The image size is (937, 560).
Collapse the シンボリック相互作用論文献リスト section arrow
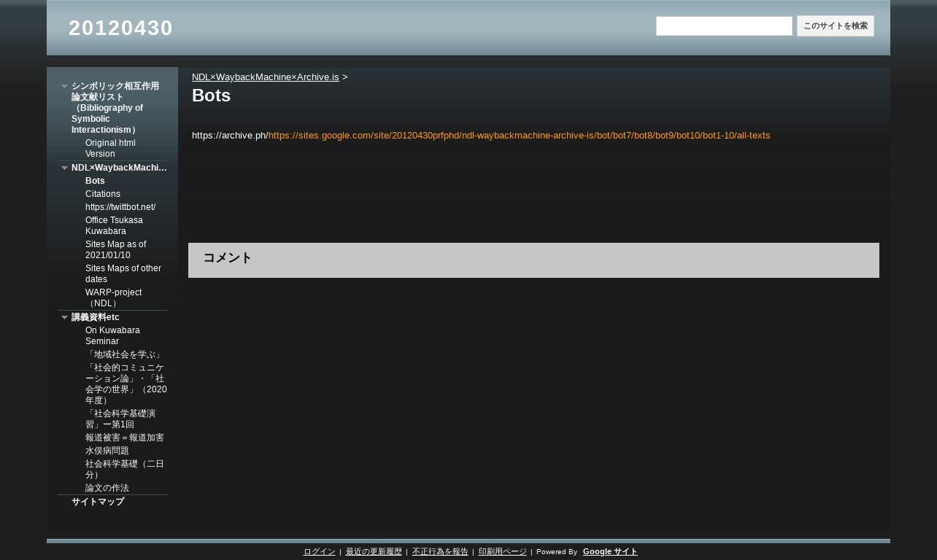click(x=64, y=87)
